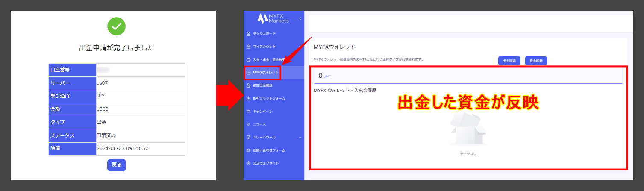Click the 申請済み status value
This screenshot has height=191, width=644.
(106, 135)
